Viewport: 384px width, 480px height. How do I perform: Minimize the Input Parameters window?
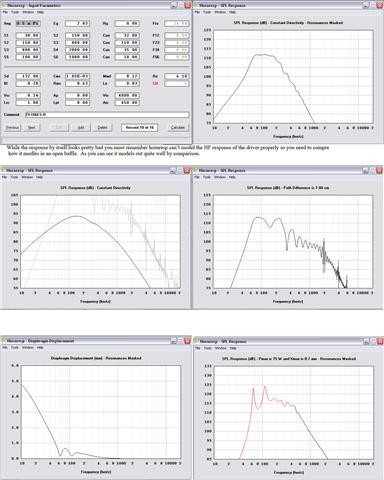[174, 6]
